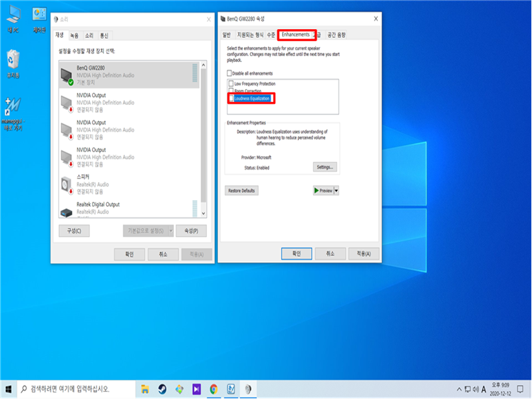The width and height of the screenshot is (532, 399).
Task: Switch to the Enhancements tab
Action: (x=295, y=35)
